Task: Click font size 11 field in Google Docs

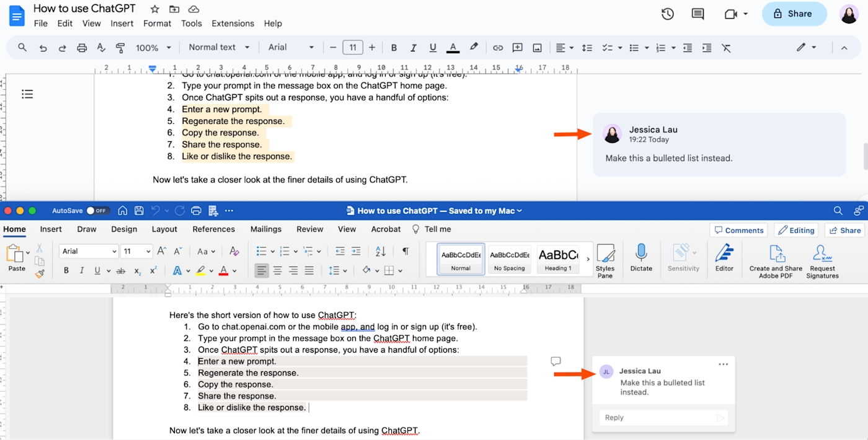Action: 353,48
